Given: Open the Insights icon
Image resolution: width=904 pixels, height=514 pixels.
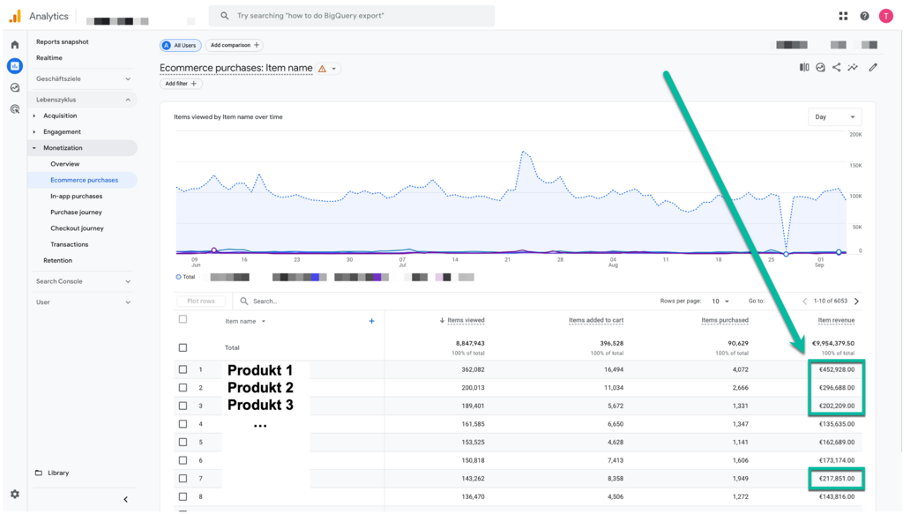Looking at the screenshot, I should pyautogui.click(x=853, y=67).
